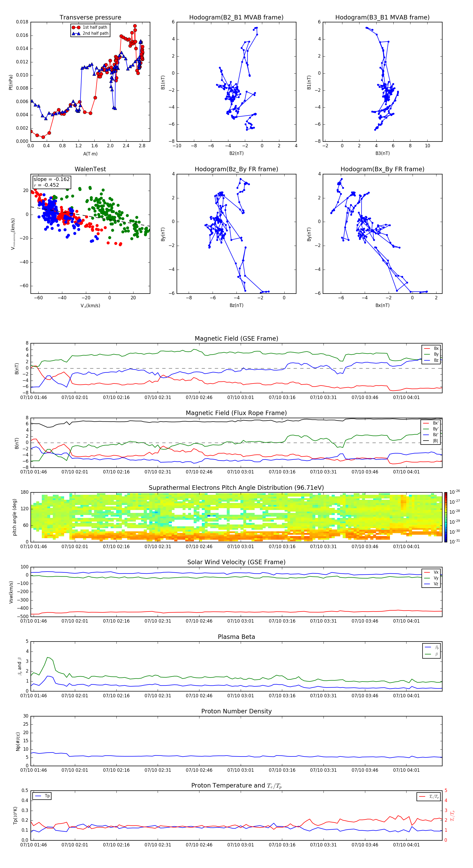Click the "pitch angle (deg)" axis label
473x868 pixels.
pos(14,517)
